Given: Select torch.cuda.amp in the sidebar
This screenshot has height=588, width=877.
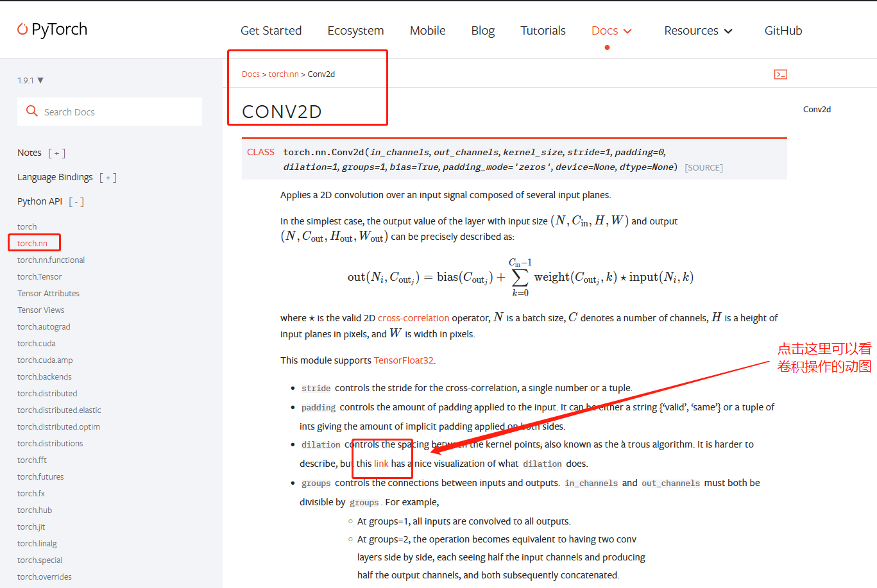Looking at the screenshot, I should point(45,360).
